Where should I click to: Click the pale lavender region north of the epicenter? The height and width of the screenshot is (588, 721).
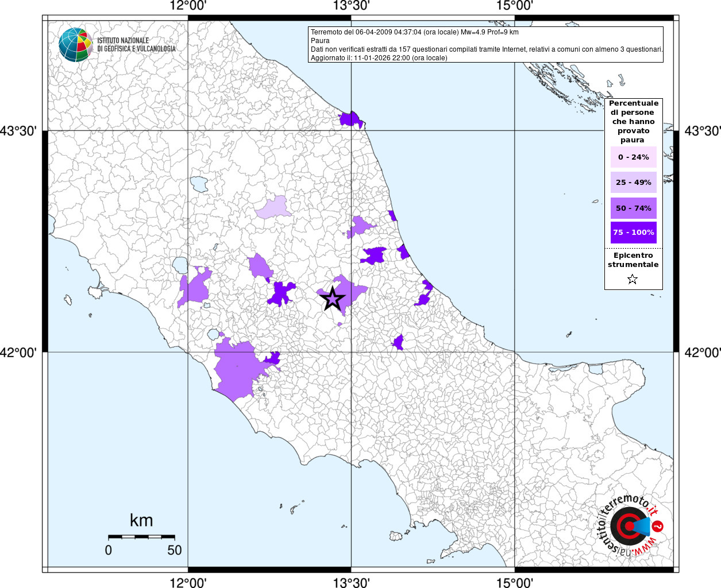coord(275,209)
